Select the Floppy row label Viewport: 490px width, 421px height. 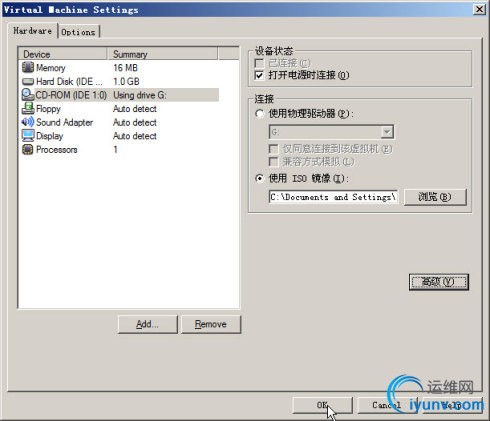[x=48, y=109]
